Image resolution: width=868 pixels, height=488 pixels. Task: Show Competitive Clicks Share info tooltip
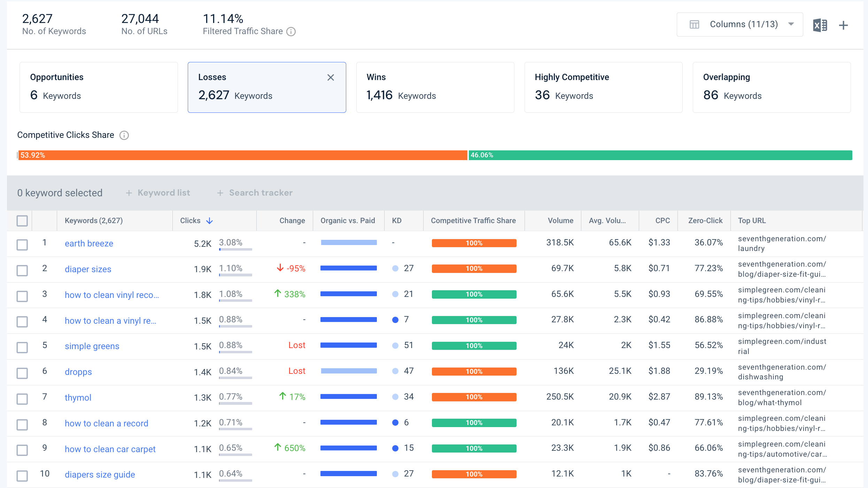tap(124, 135)
